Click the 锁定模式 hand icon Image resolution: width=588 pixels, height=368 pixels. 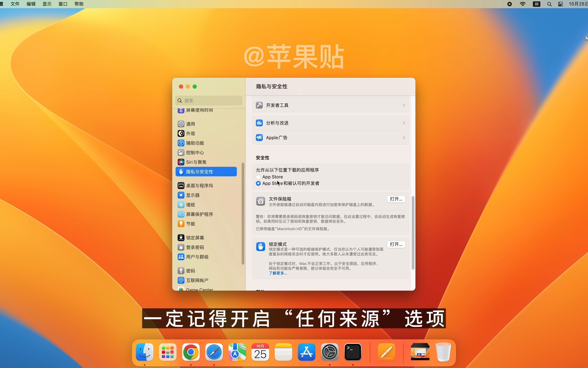pos(260,247)
